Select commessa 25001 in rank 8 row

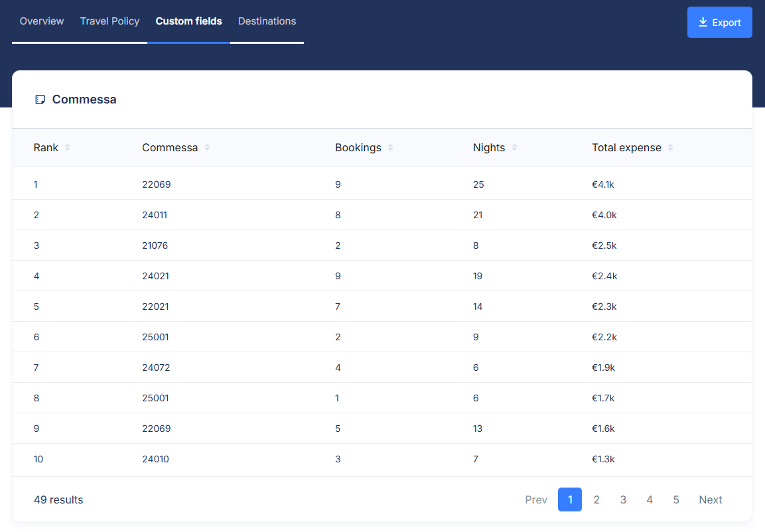tap(156, 398)
